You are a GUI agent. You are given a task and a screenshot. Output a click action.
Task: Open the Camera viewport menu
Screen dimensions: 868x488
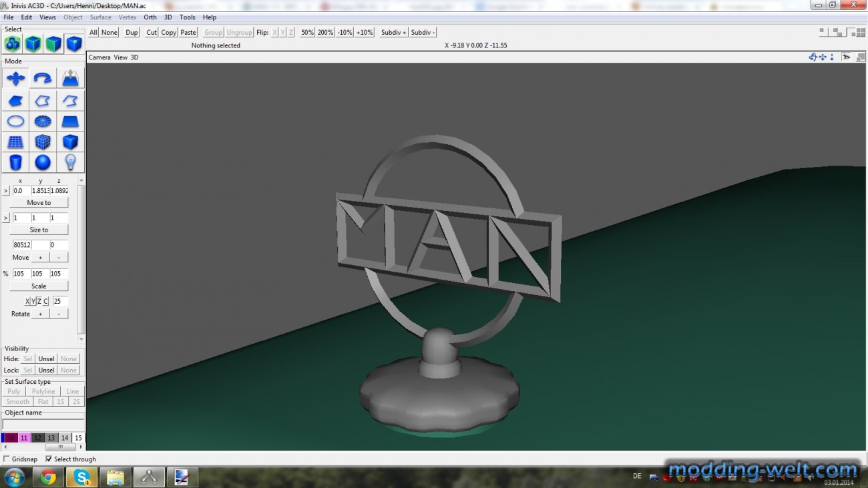click(99, 57)
